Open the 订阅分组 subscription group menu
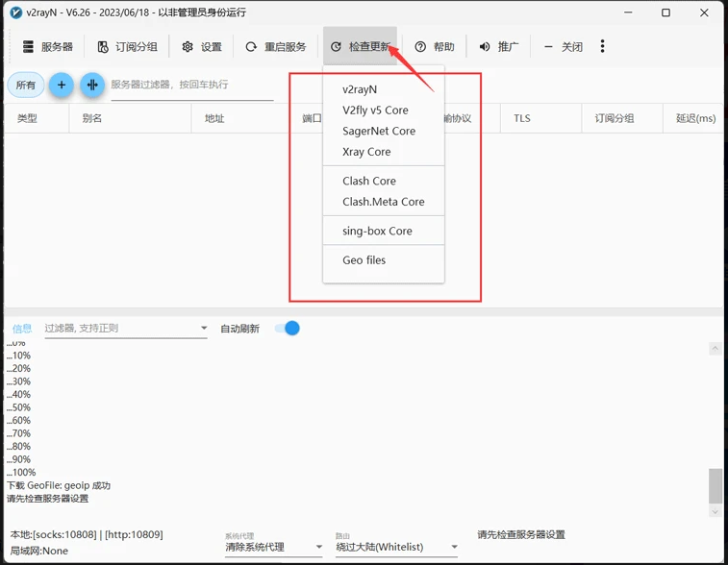The width and height of the screenshot is (728, 565). tap(127, 47)
